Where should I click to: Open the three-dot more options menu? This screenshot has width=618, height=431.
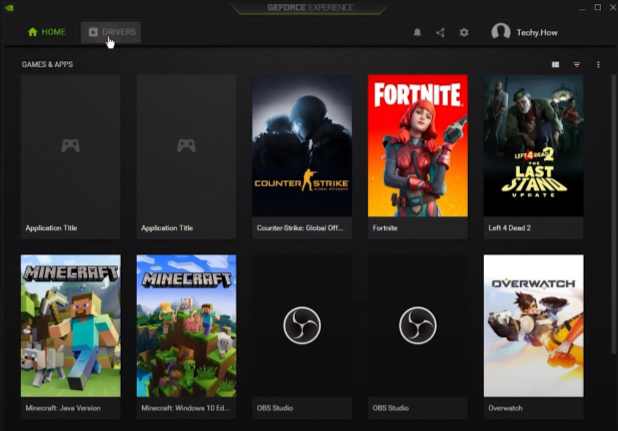[598, 64]
